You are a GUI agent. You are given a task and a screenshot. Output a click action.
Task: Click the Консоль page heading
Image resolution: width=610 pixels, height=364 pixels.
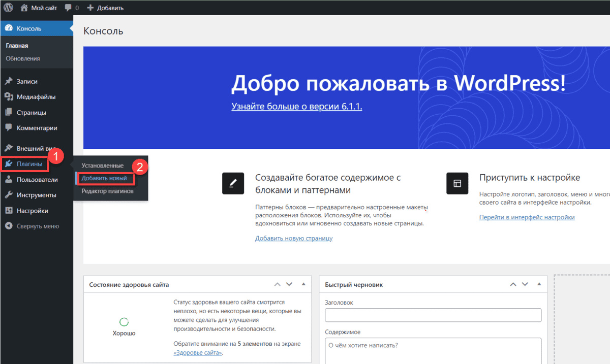point(103,31)
